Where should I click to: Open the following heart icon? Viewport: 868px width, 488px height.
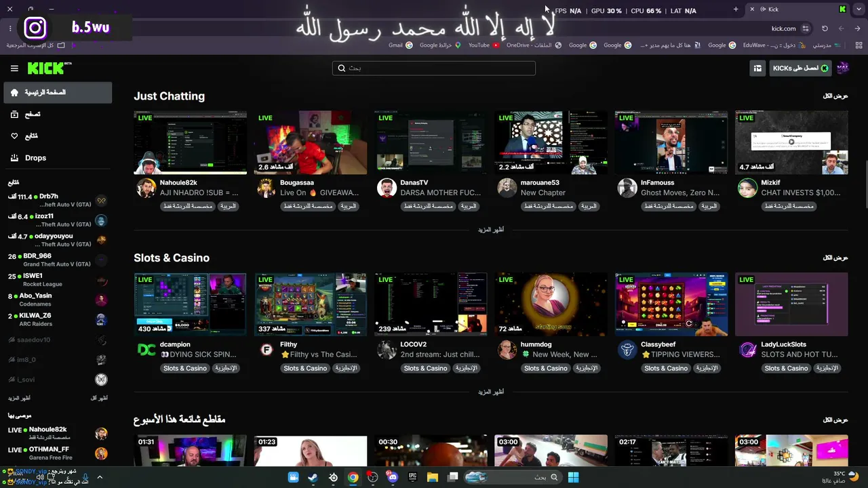tap(14, 136)
